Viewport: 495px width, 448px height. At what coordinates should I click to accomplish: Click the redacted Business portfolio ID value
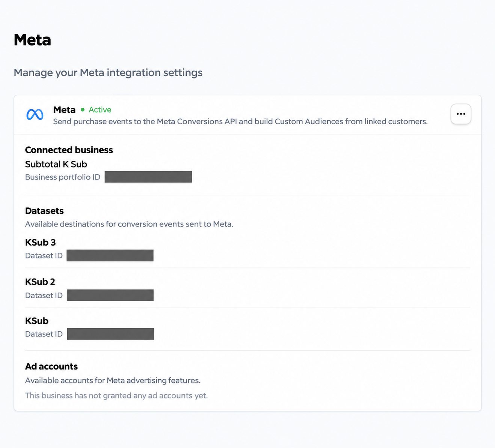pos(148,177)
